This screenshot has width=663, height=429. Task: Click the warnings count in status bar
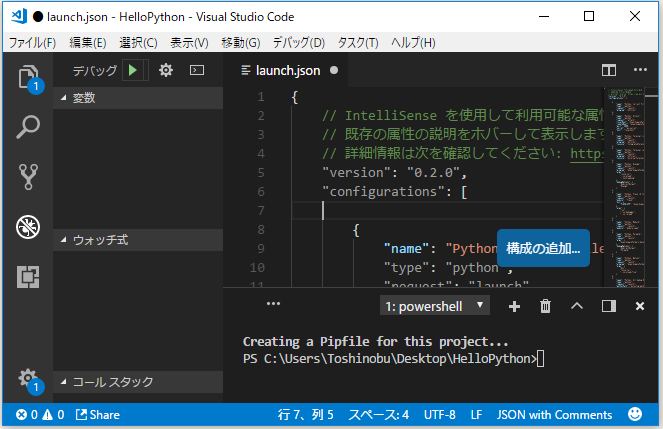[54, 415]
